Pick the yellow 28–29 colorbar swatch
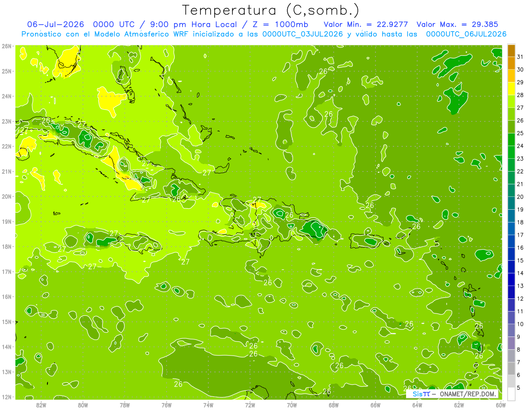The width and height of the screenshot is (532, 411). (512, 89)
